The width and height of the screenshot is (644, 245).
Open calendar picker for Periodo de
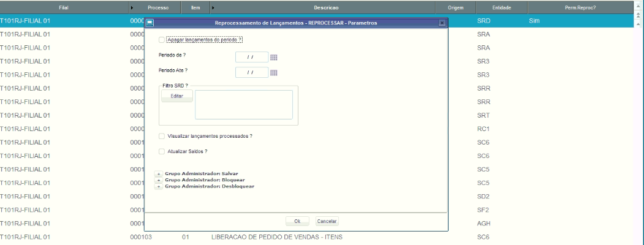274,58
